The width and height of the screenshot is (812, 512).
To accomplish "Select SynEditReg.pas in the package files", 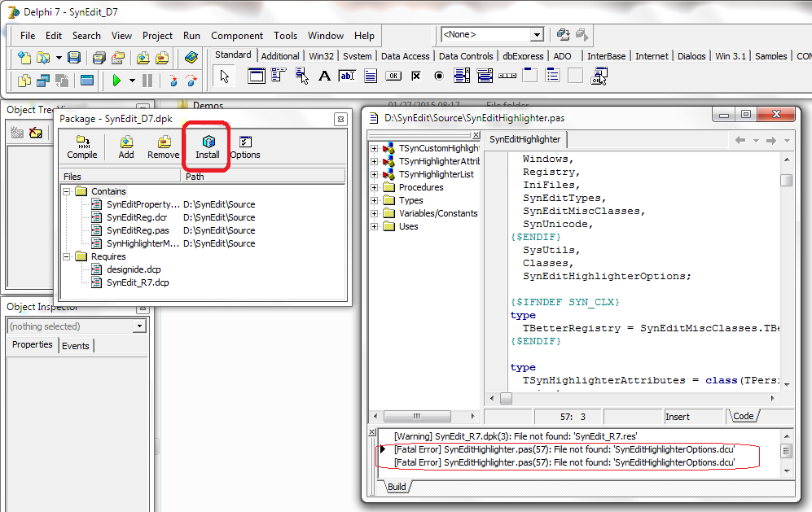I will pyautogui.click(x=138, y=230).
